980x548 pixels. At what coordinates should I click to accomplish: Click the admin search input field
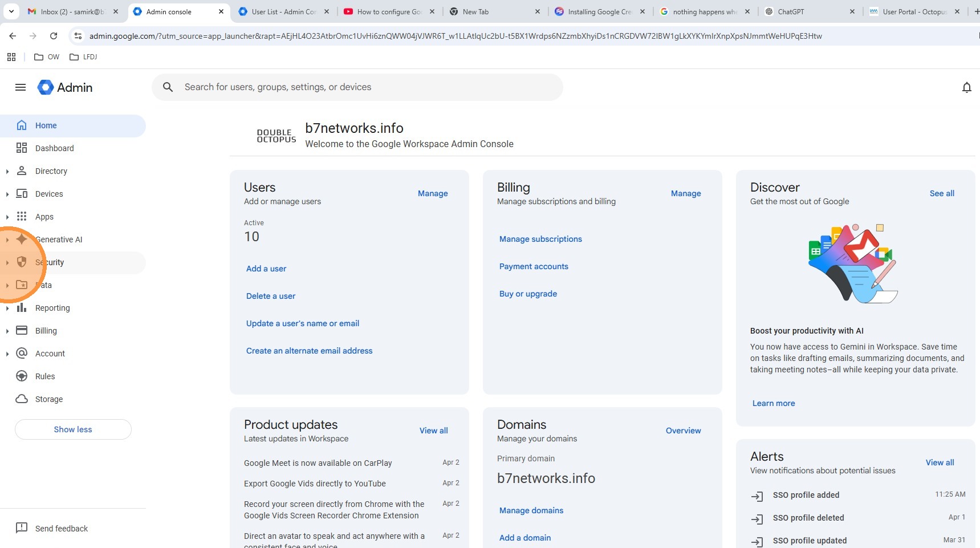(x=357, y=87)
